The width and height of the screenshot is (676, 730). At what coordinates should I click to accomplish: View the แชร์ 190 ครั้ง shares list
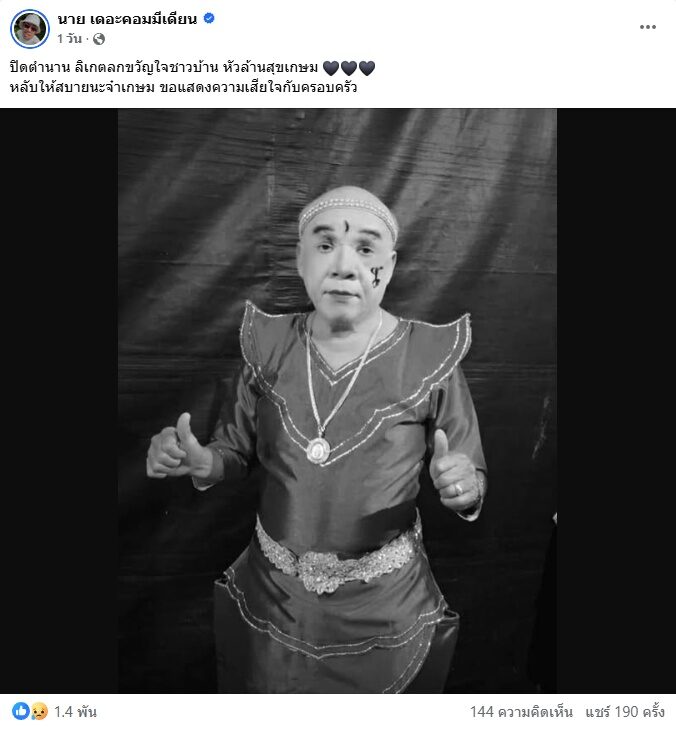click(x=625, y=711)
